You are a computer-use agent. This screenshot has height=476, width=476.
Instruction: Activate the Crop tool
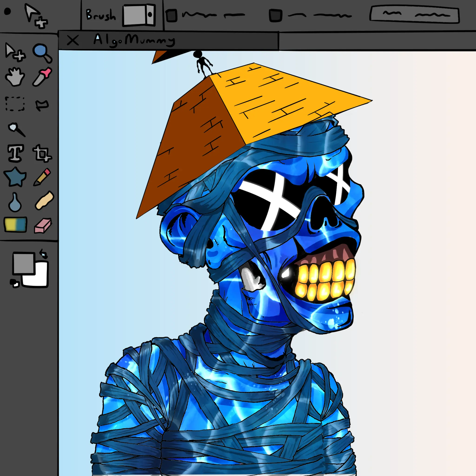coord(42,153)
